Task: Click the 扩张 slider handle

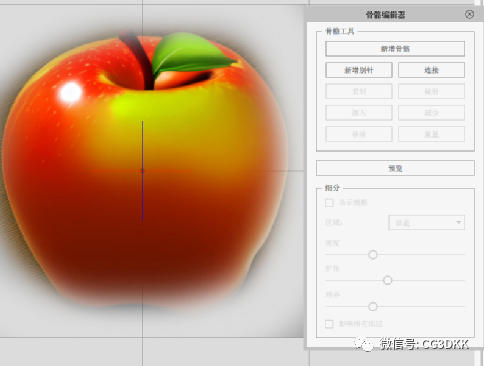Action: (x=387, y=280)
